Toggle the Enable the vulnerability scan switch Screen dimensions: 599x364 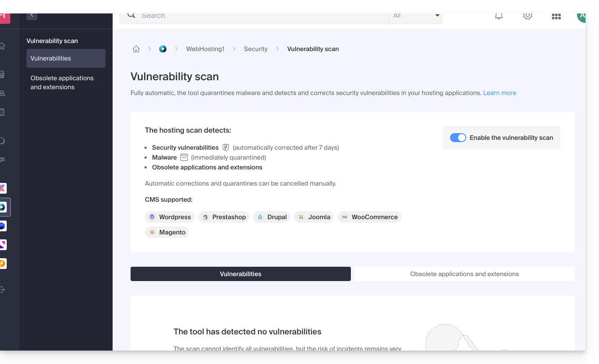point(458,138)
